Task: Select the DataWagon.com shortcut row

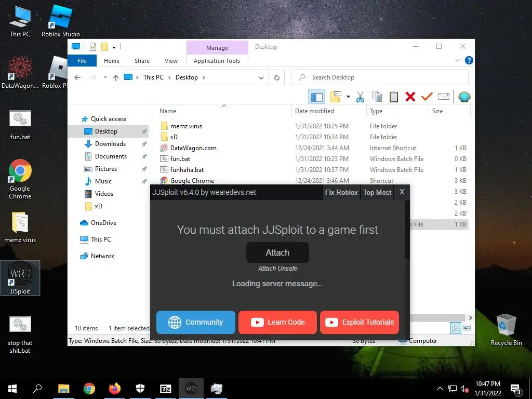Action: (313, 148)
